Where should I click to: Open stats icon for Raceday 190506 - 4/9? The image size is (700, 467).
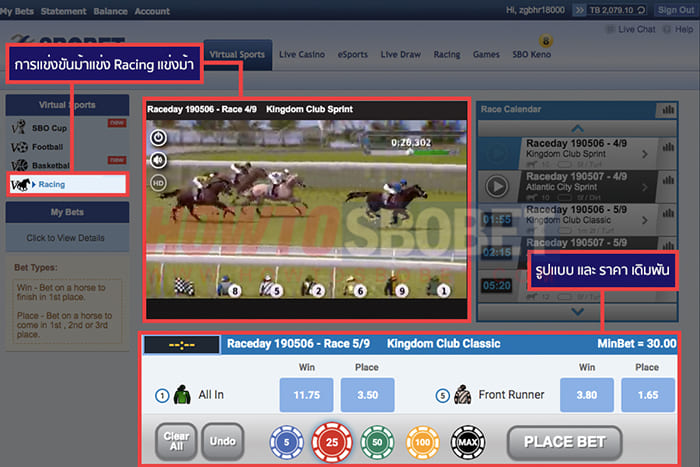point(668,147)
